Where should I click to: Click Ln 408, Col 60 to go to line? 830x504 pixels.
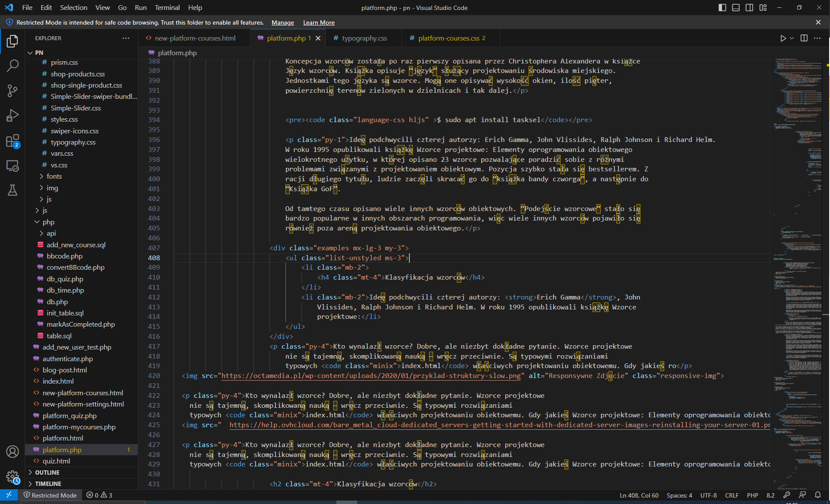tap(639, 495)
